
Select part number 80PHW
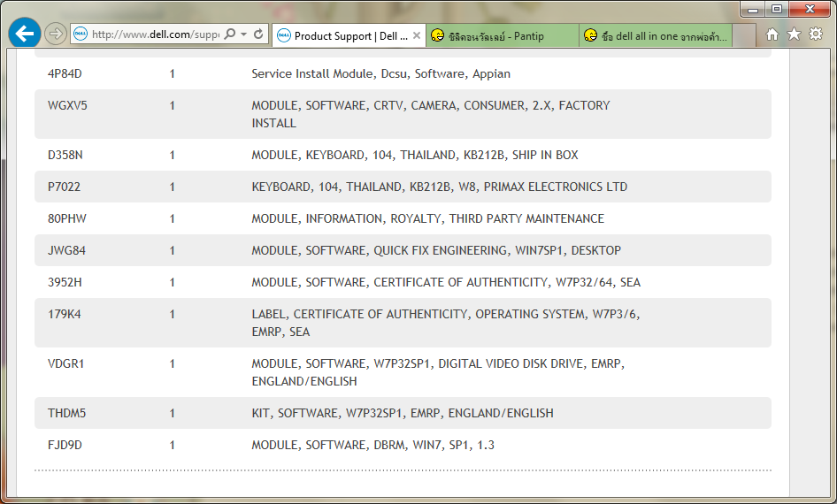[66, 218]
